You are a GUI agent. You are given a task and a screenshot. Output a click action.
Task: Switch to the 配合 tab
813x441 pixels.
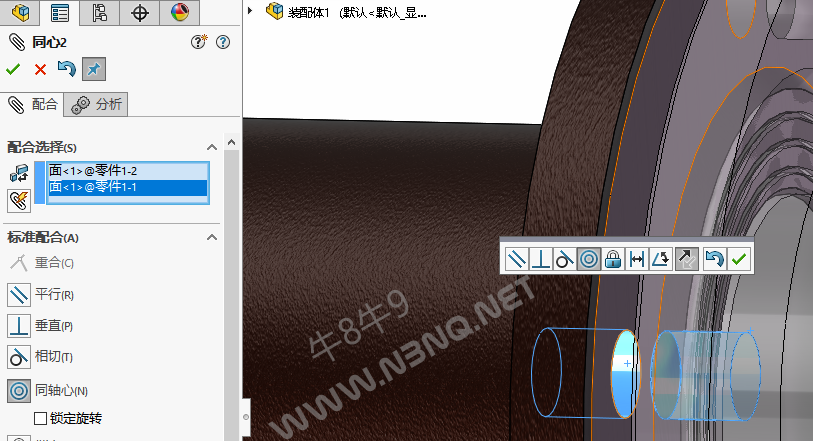(33, 104)
